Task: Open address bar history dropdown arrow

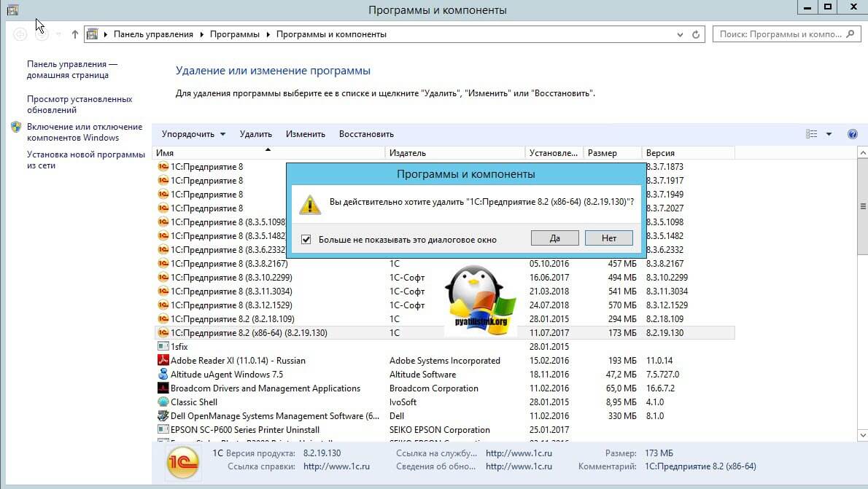Action: tap(680, 34)
